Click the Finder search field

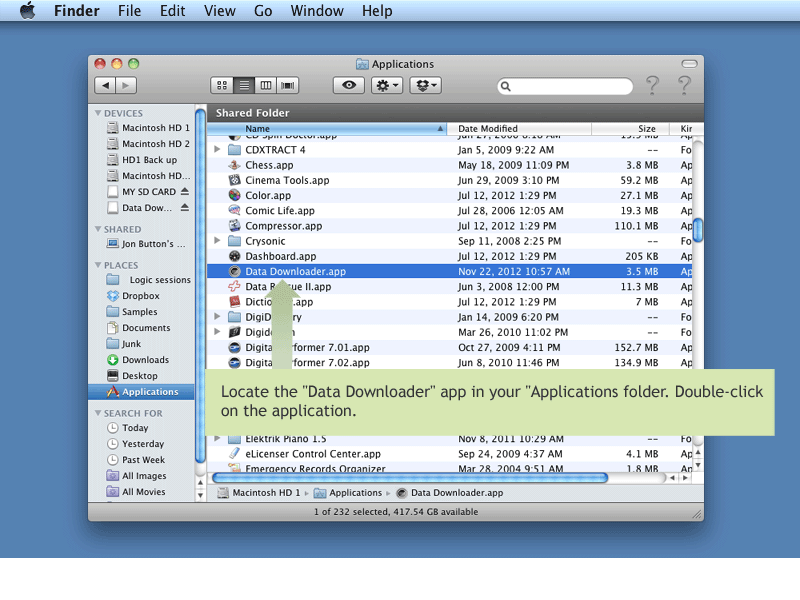pyautogui.click(x=565, y=86)
